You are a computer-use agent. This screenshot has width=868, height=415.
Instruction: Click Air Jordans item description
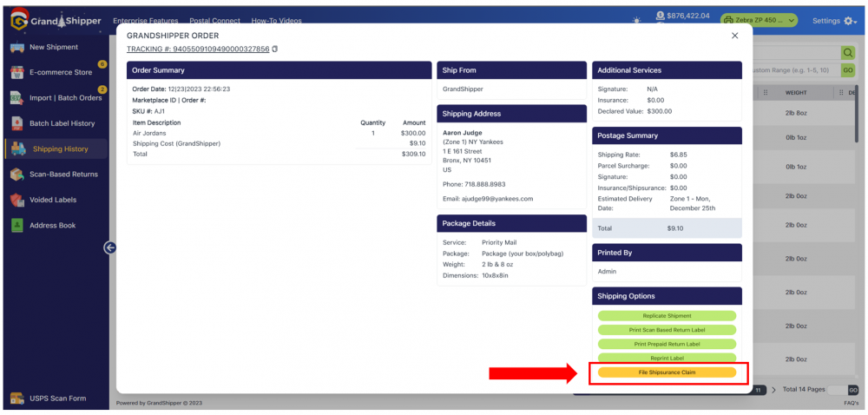149,134
